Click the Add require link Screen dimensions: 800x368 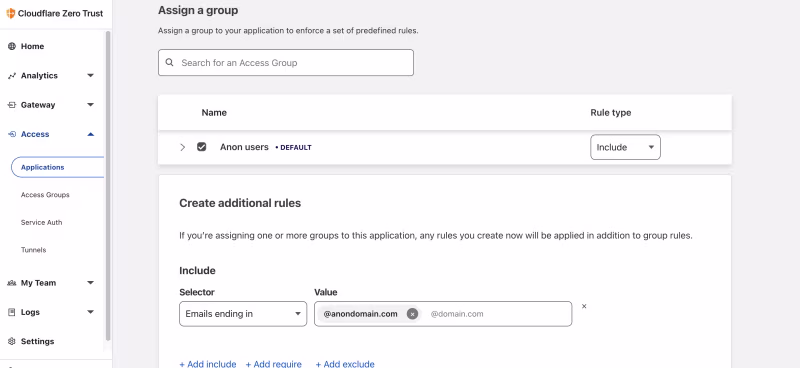(x=273, y=364)
